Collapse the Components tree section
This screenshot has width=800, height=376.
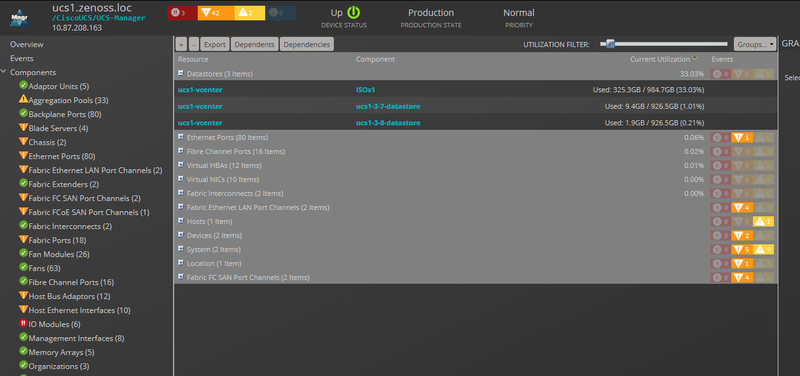(4, 72)
